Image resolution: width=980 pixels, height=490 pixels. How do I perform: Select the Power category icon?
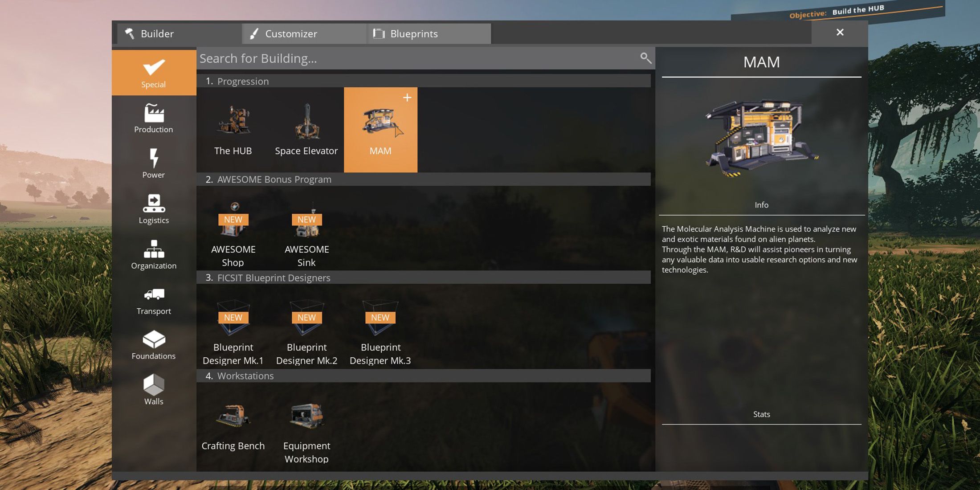point(154,164)
